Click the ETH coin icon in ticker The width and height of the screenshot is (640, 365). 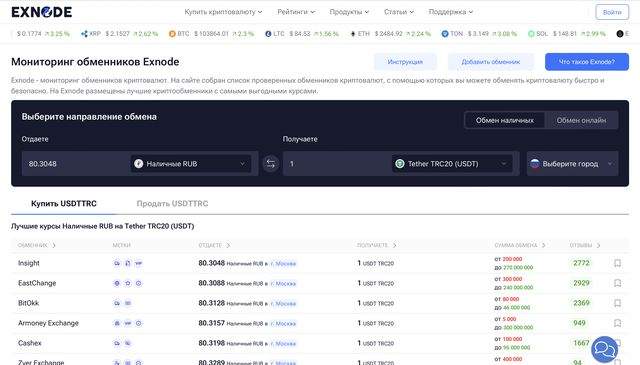pyautogui.click(x=353, y=34)
